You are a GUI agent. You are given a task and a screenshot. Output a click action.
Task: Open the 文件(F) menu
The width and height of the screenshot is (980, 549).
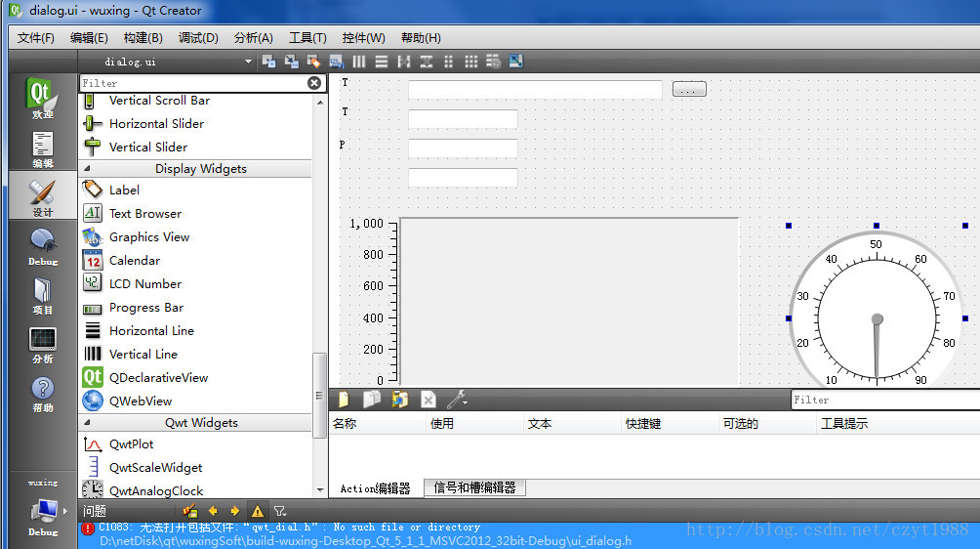[x=35, y=38]
